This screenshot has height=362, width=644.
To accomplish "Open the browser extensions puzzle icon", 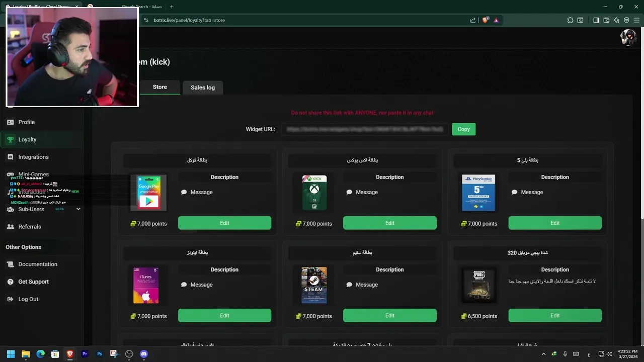I will 570,20.
